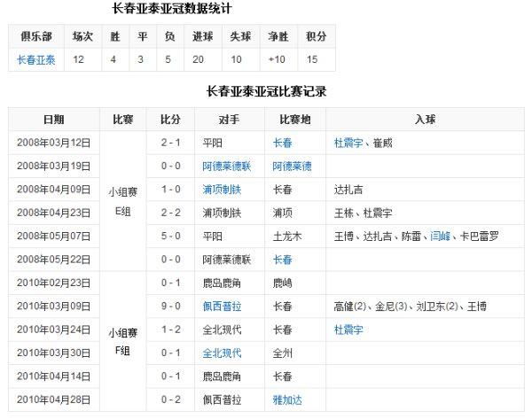
Task: Open the 阿德莱德联 opponent link
Action: point(227,167)
